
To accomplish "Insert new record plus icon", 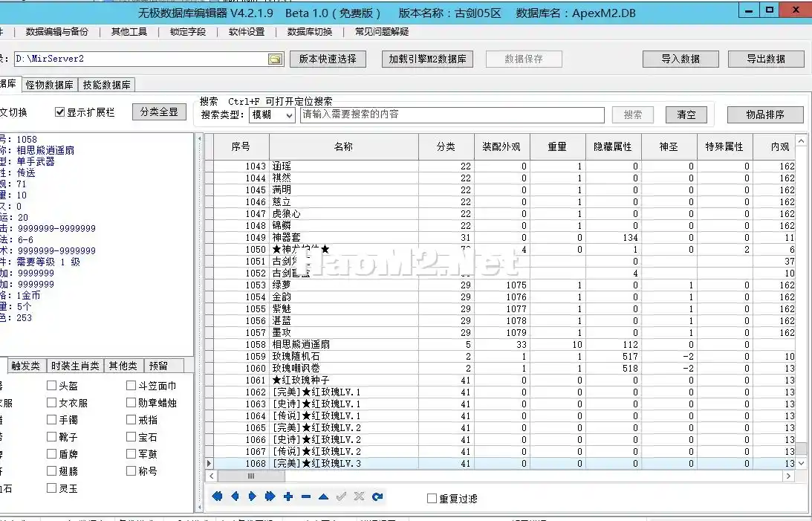I will (288, 496).
